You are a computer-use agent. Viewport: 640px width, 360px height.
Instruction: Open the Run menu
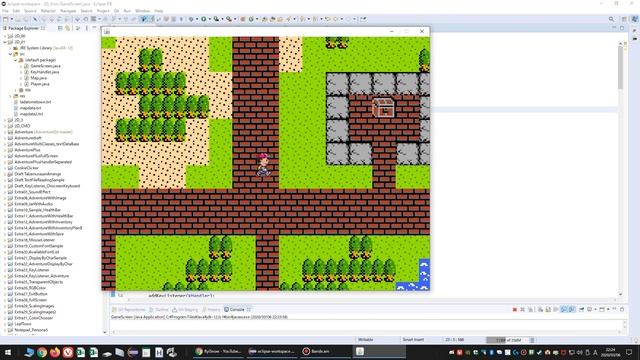[x=127, y=11]
